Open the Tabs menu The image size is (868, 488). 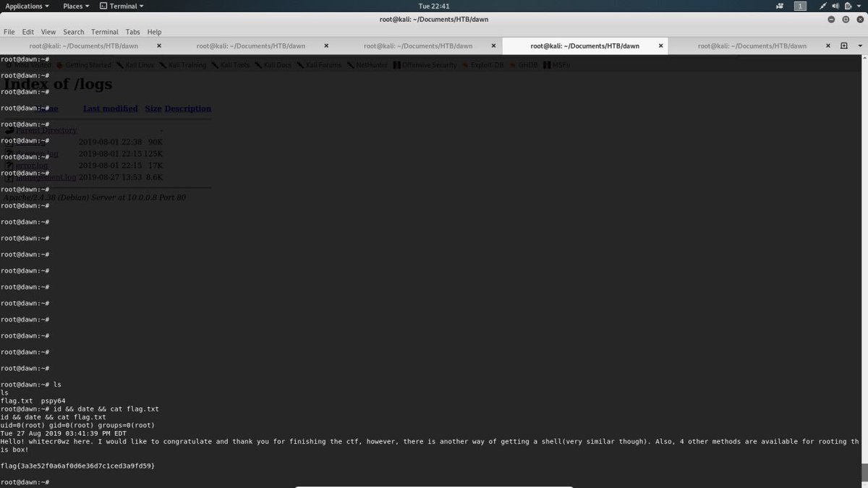(x=132, y=32)
